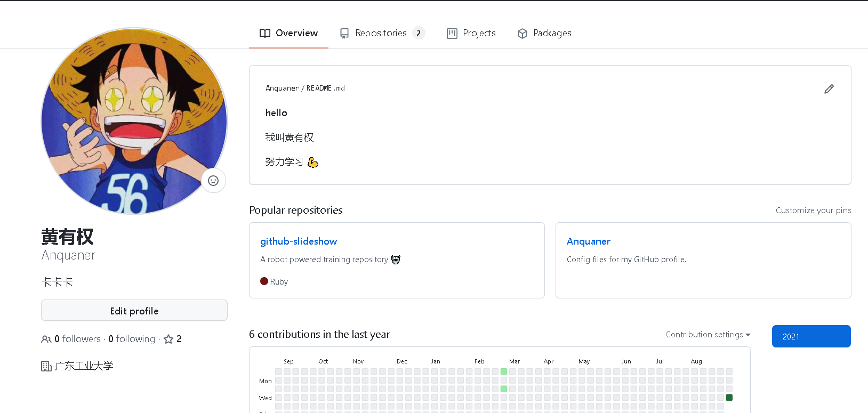The height and width of the screenshot is (413, 868).
Task: Expand the Contribution settings dropdown
Action: (x=708, y=335)
